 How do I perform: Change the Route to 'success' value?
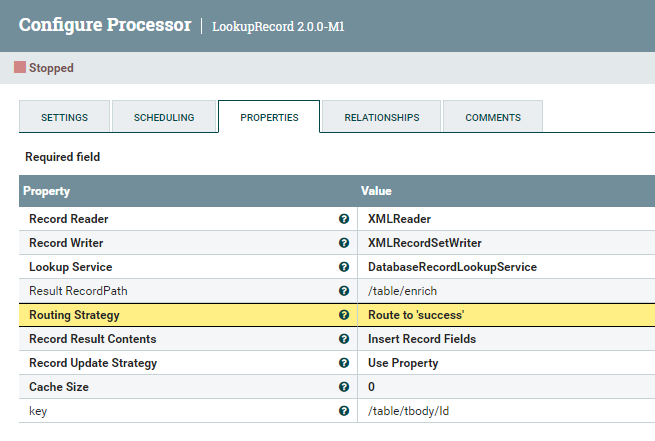[x=415, y=315]
